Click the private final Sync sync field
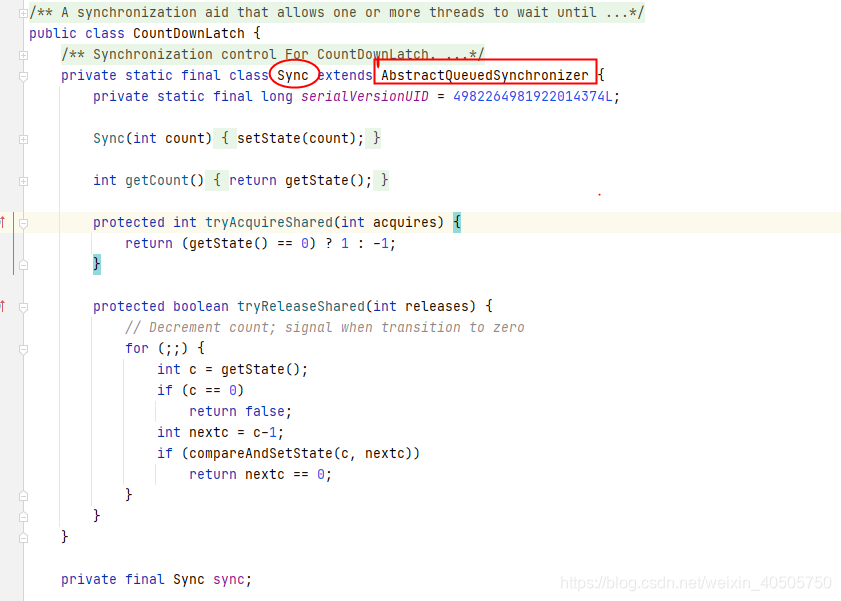 click(156, 580)
